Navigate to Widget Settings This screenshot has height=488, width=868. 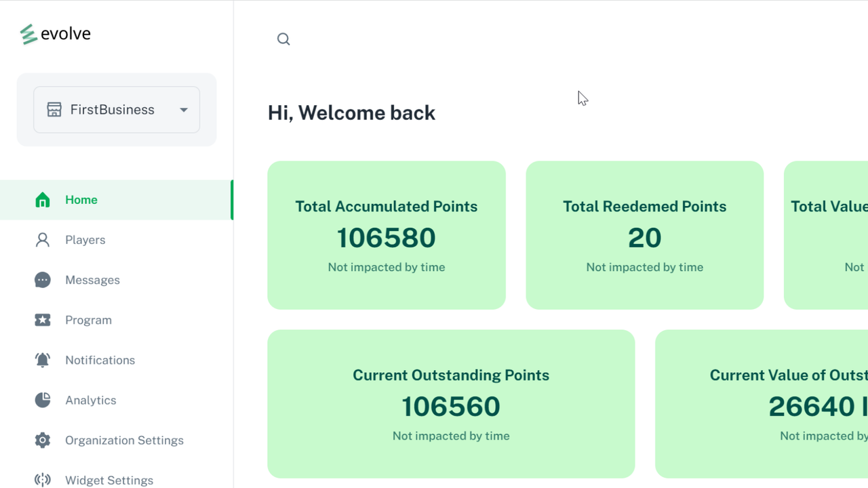tap(108, 480)
